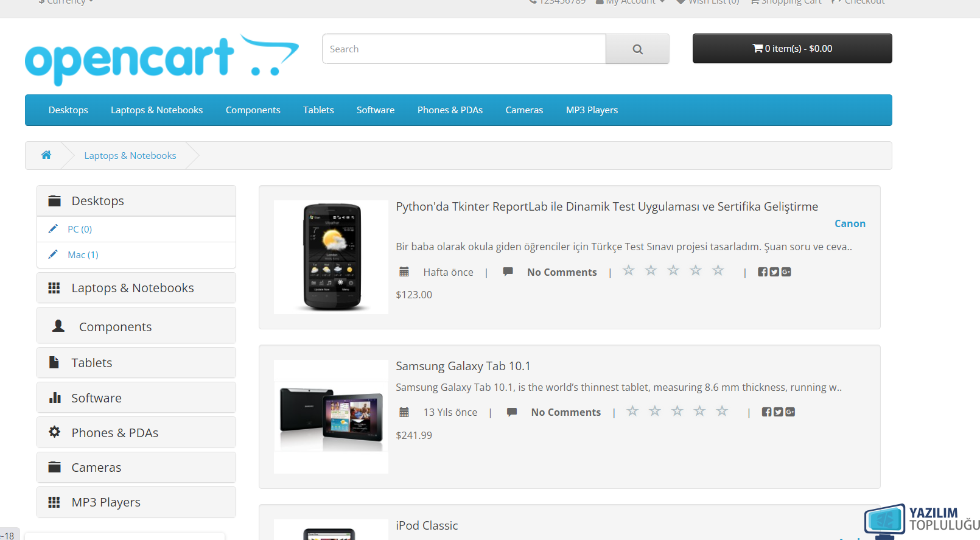Viewport: 980px width, 540px height.
Task: Click the Canon brand link
Action: coord(850,223)
